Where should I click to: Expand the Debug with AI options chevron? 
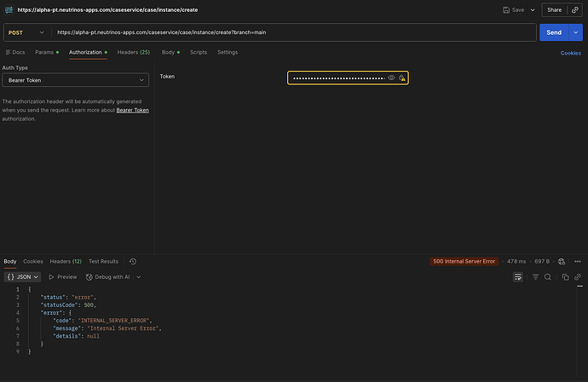139,277
